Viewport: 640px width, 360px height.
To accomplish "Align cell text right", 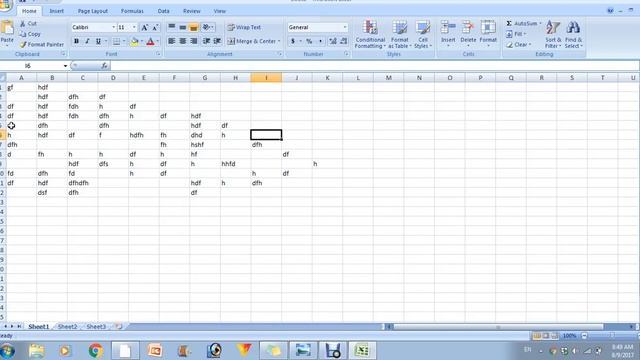I will tap(193, 41).
